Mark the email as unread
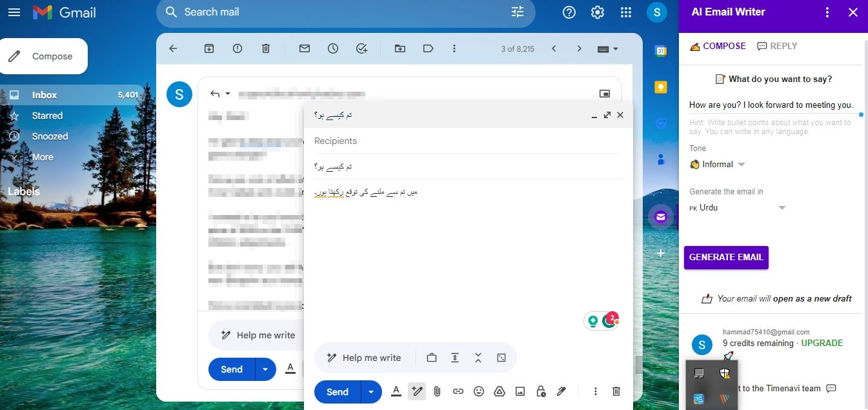 point(305,48)
